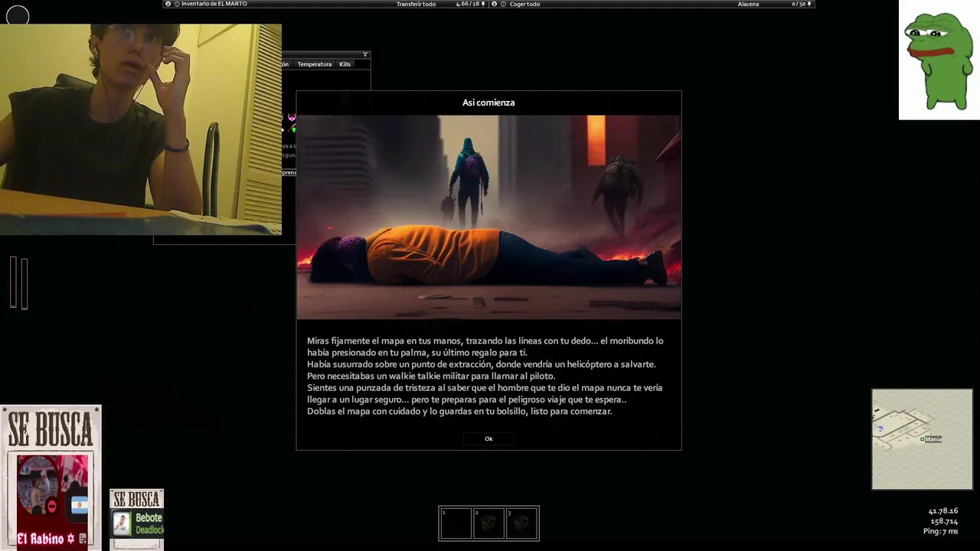Click the pink trait icon in character panel
The height and width of the screenshot is (551, 980).
(x=292, y=118)
